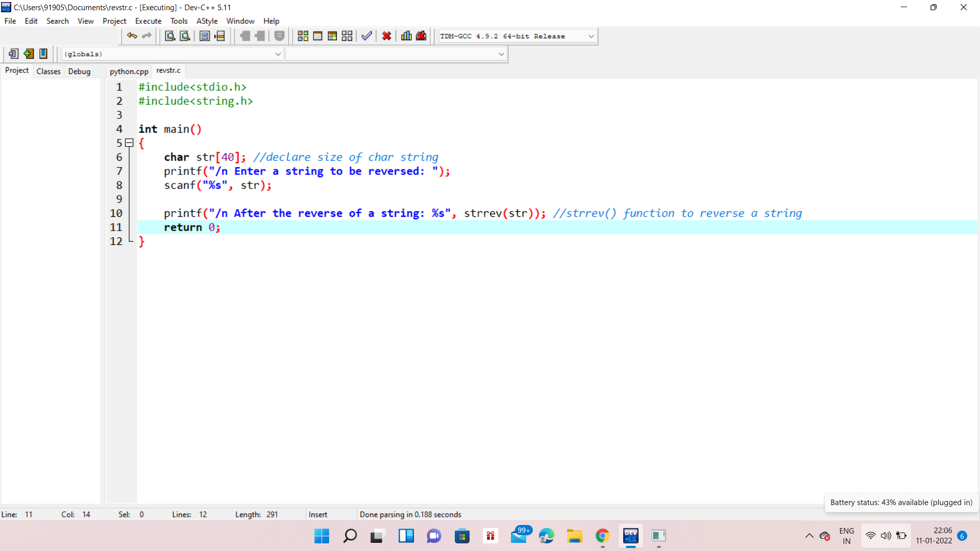Click the Find magnifier icon in toolbar
Screen dimensions: 980x551
[170, 36]
